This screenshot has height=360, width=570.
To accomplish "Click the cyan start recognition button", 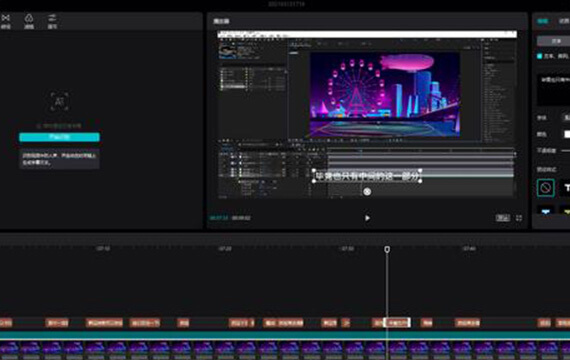I will pyautogui.click(x=59, y=137).
